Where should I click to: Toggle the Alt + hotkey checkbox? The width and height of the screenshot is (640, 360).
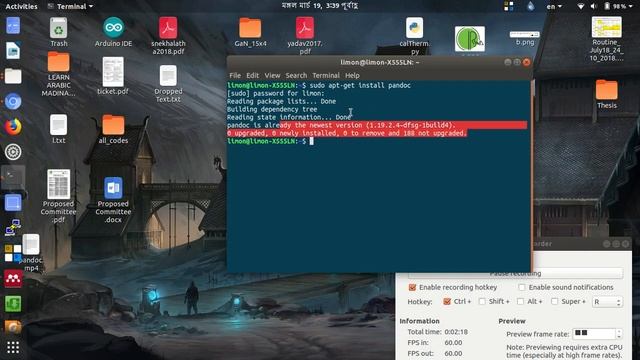point(520,301)
